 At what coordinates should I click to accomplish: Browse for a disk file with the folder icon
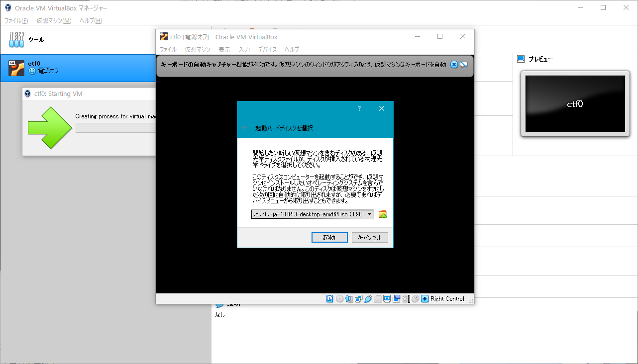click(383, 214)
